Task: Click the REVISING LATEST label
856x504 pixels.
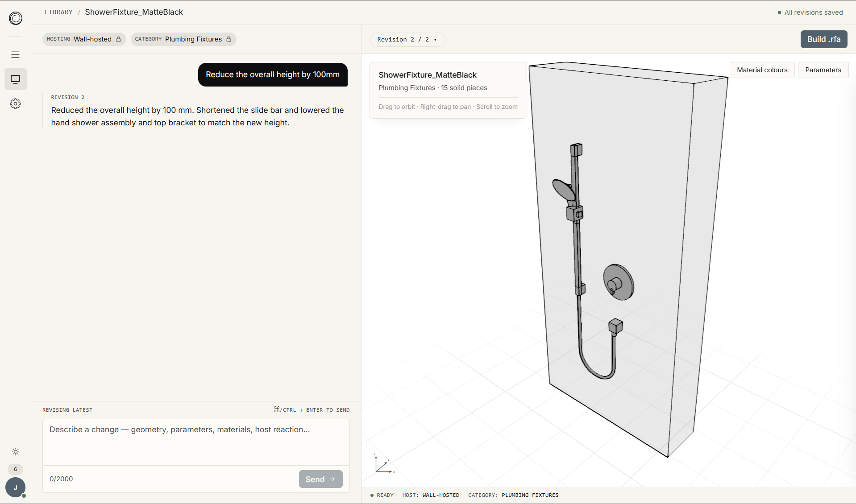Action: [67, 410]
